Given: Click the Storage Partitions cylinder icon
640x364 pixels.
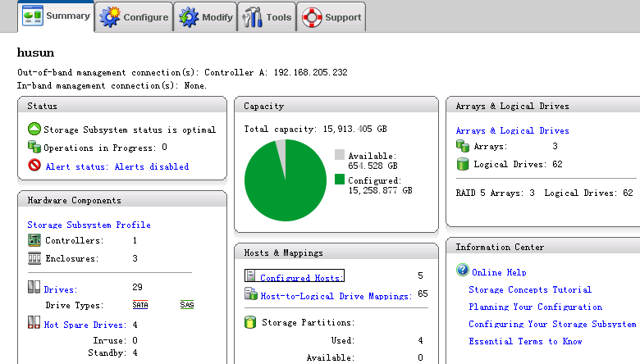Looking at the screenshot, I should [249, 322].
